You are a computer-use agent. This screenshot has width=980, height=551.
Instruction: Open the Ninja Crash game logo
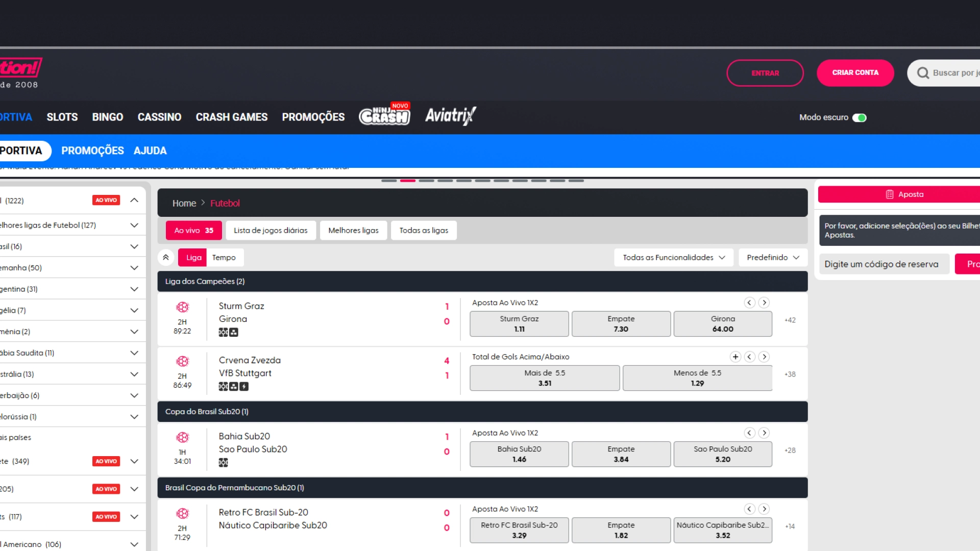pos(384,115)
